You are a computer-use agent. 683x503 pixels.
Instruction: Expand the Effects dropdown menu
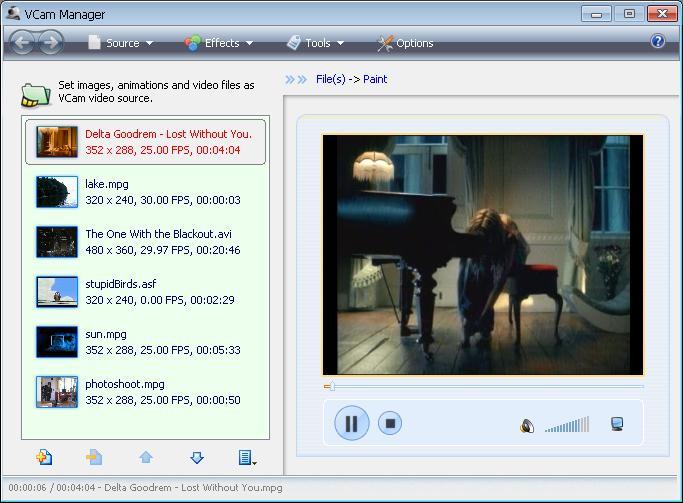219,43
